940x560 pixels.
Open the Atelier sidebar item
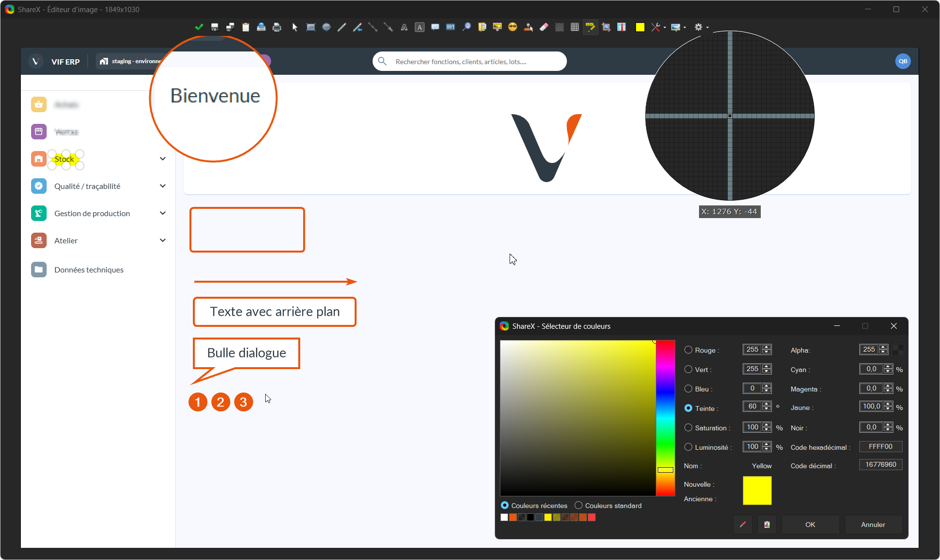pos(66,240)
